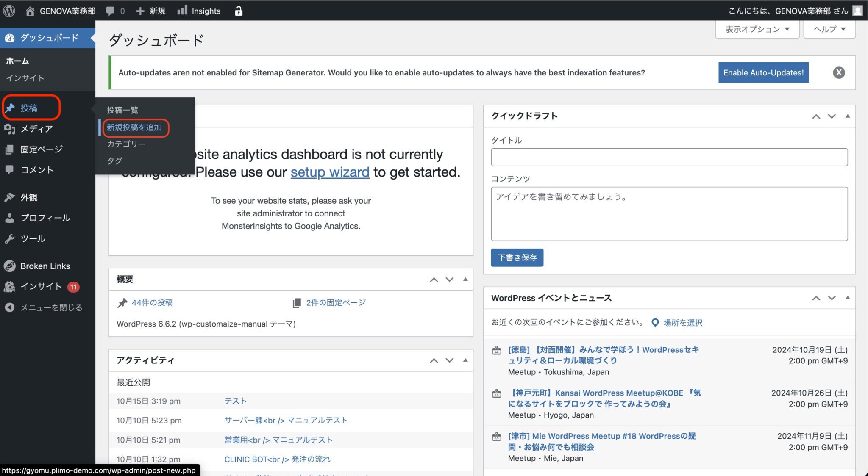Toggle the 概要 panel closed
The image size is (868, 476).
click(x=465, y=279)
